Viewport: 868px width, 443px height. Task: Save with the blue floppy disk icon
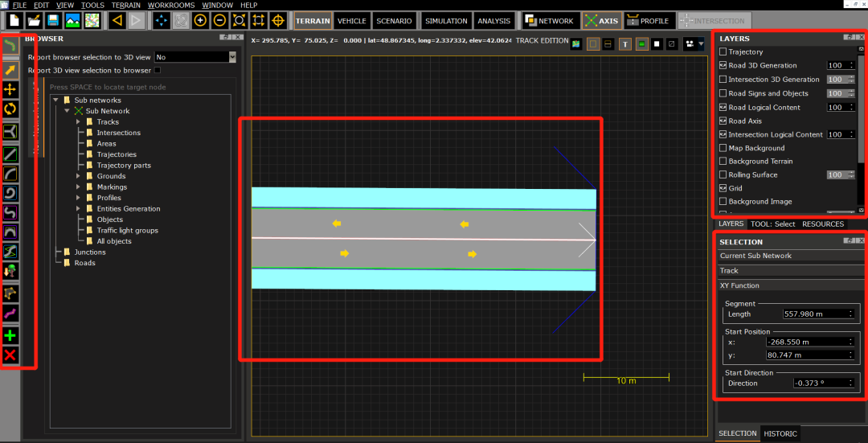[53, 21]
